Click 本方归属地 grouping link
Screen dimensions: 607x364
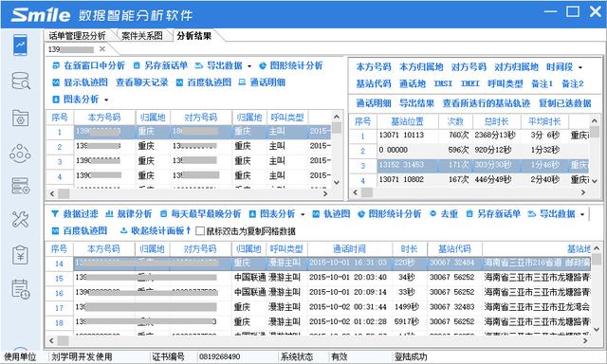pyautogui.click(x=421, y=67)
